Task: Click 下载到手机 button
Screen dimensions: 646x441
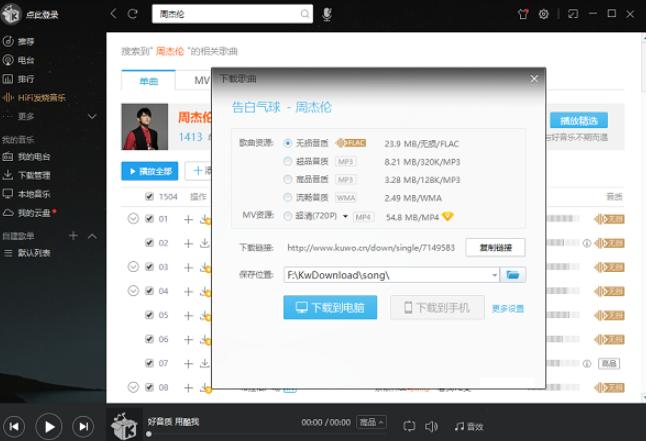Action: tap(437, 307)
